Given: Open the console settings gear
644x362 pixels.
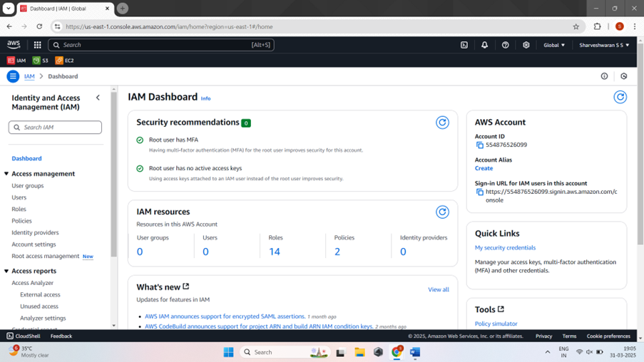Looking at the screenshot, I should point(526,45).
